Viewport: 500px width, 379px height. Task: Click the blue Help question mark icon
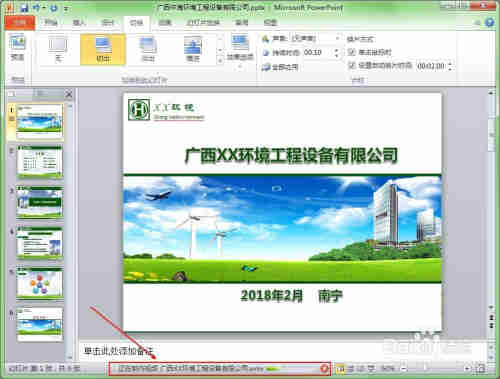coord(489,22)
